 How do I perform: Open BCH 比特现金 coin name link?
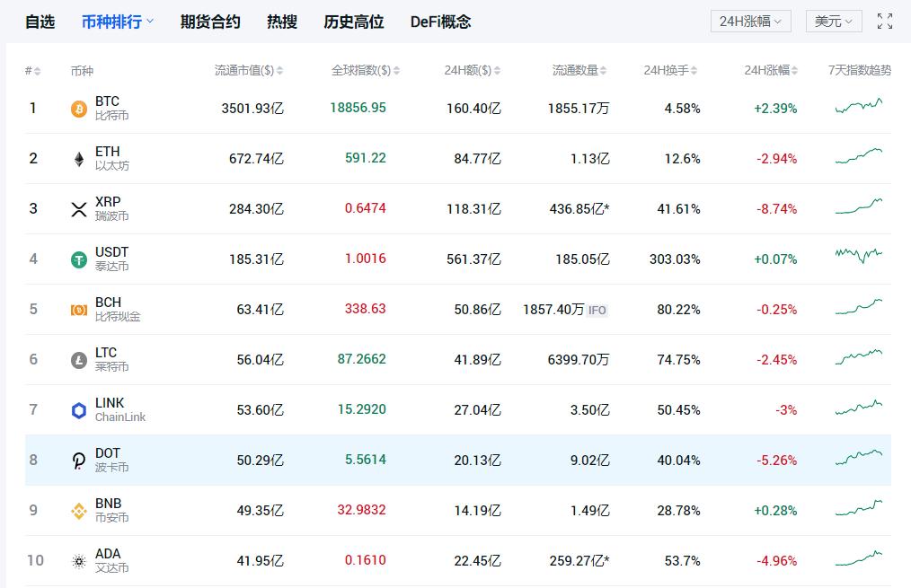118,310
